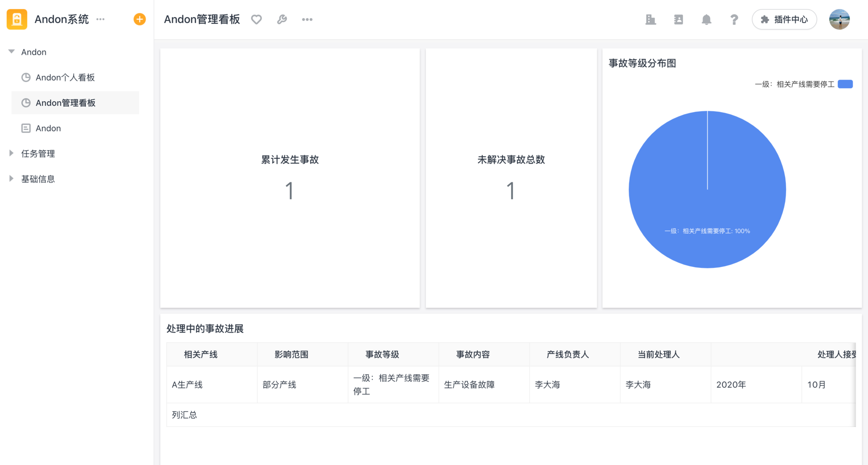Click the Andon管理看板 page title

[202, 19]
